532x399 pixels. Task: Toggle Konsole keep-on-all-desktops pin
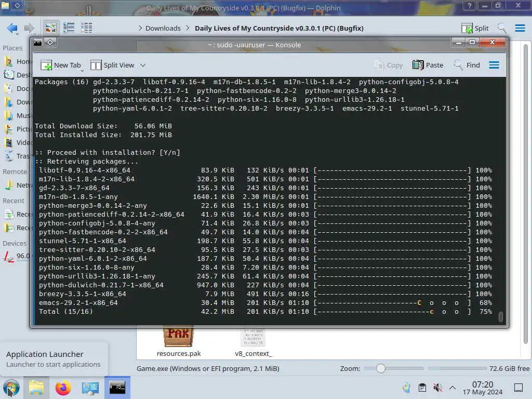[x=50, y=43]
